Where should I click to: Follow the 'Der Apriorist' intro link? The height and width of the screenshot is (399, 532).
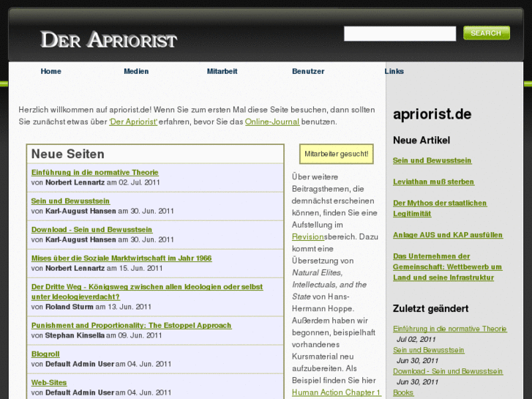pos(133,122)
